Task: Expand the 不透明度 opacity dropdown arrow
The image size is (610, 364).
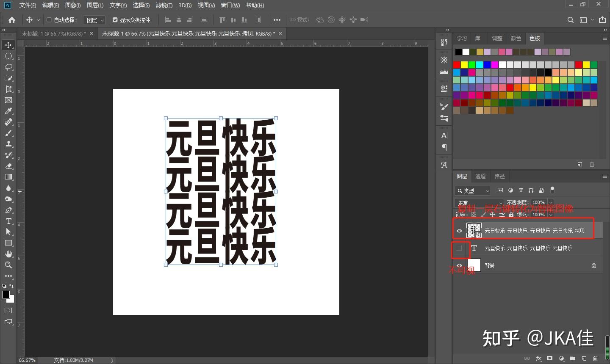Action: pyautogui.click(x=551, y=203)
